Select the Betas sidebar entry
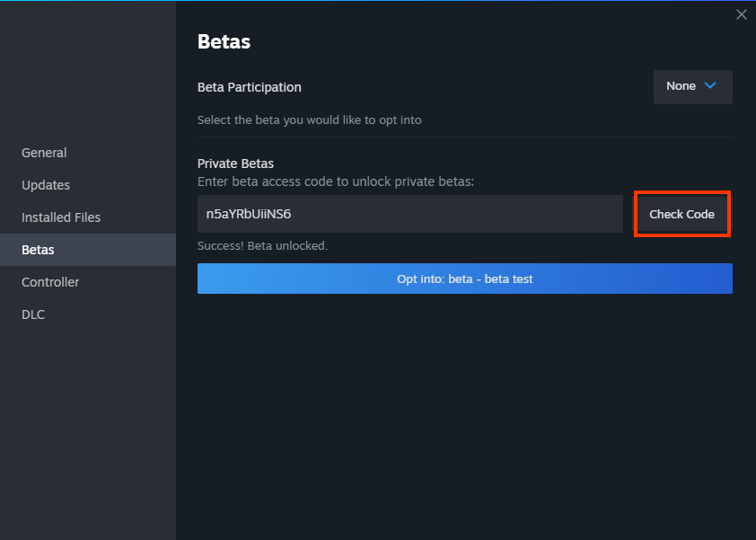 pyautogui.click(x=88, y=250)
